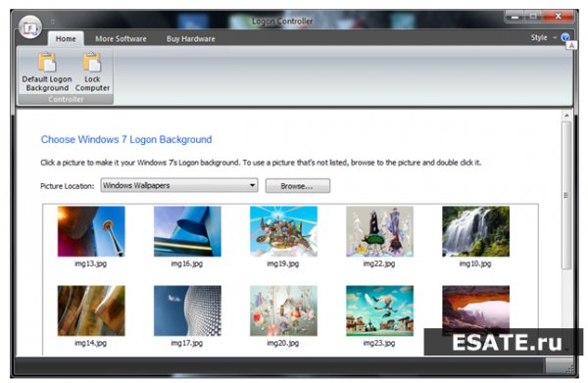Click the Lock Computer icon
Image resolution: width=588 pixels, height=383 pixels.
[x=92, y=63]
